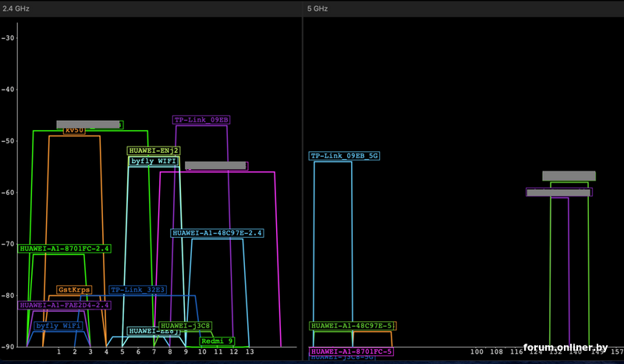Click the TP-Link_09EB_5G network label

[x=344, y=156]
